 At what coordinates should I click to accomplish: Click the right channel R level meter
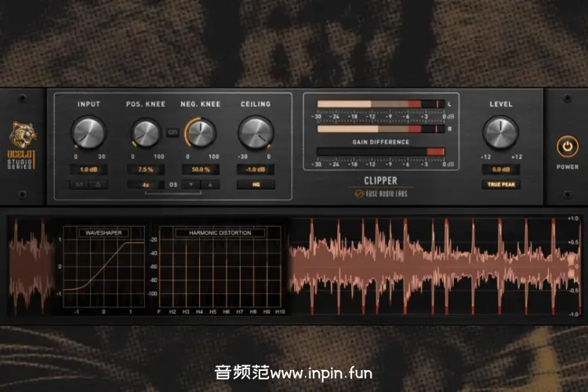coord(381,129)
